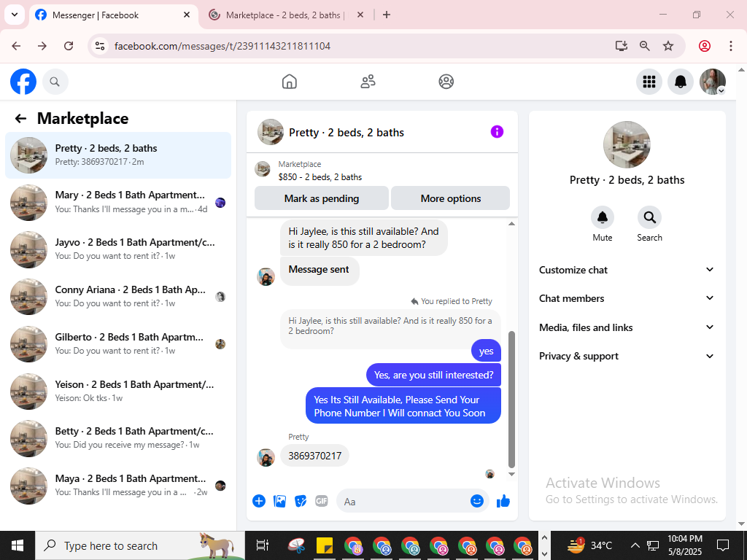Bookmark this page with star icon

click(668, 46)
